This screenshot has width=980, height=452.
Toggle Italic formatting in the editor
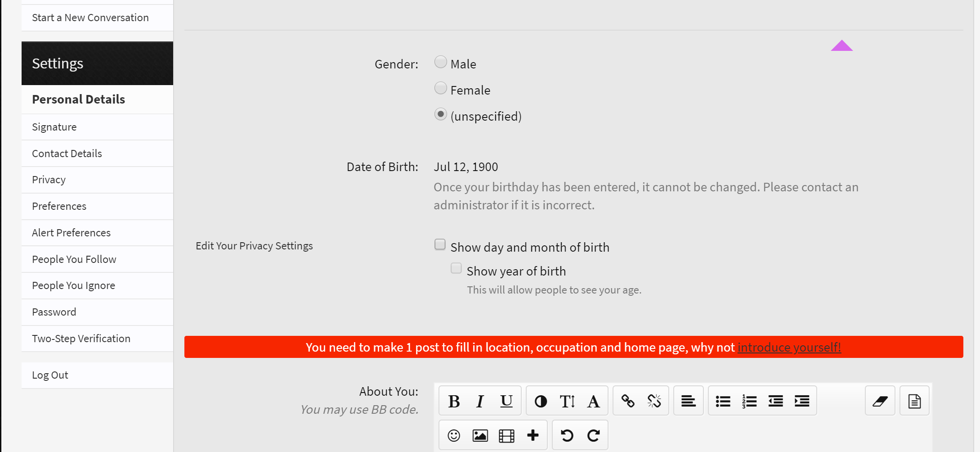pos(480,401)
